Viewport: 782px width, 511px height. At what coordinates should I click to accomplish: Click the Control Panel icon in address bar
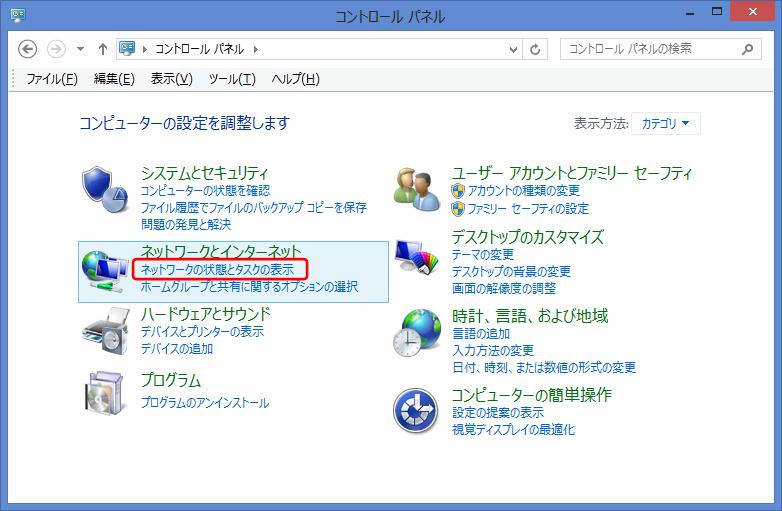(x=127, y=48)
